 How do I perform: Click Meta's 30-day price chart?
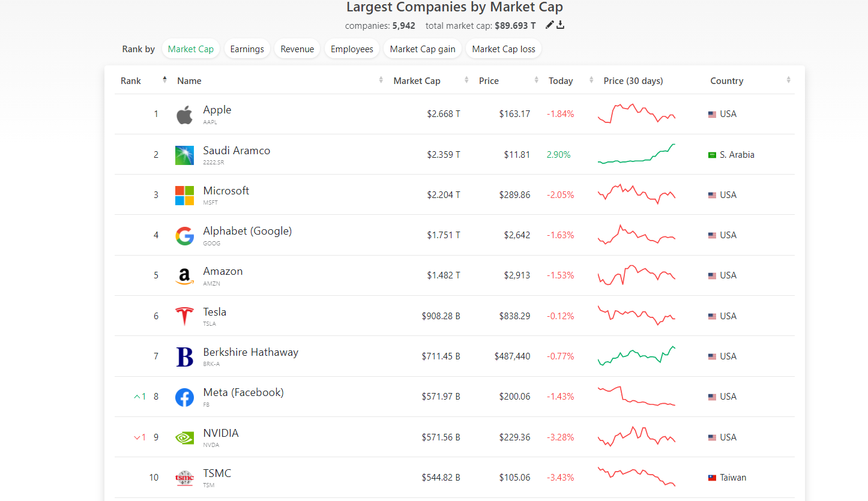pos(637,396)
